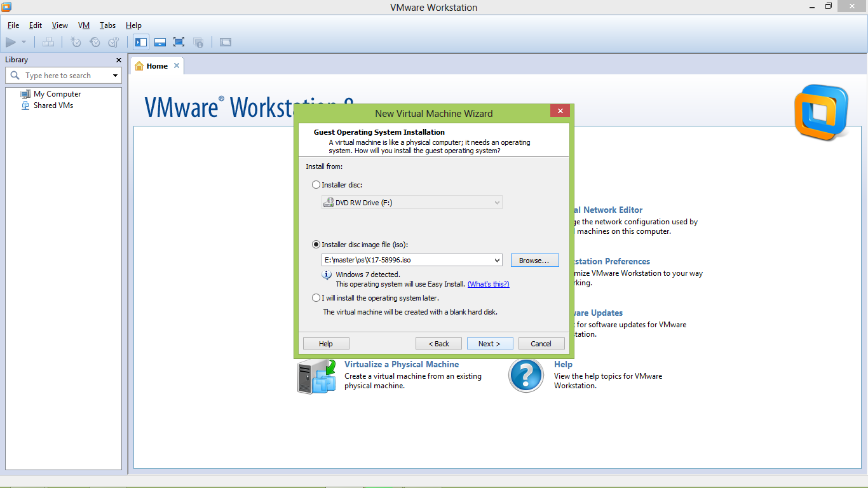868x488 pixels.
Task: Click the Power On play toolbar icon
Action: 11,42
